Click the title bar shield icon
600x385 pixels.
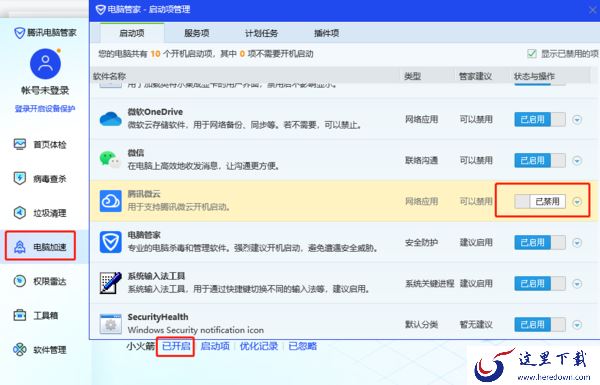click(101, 10)
